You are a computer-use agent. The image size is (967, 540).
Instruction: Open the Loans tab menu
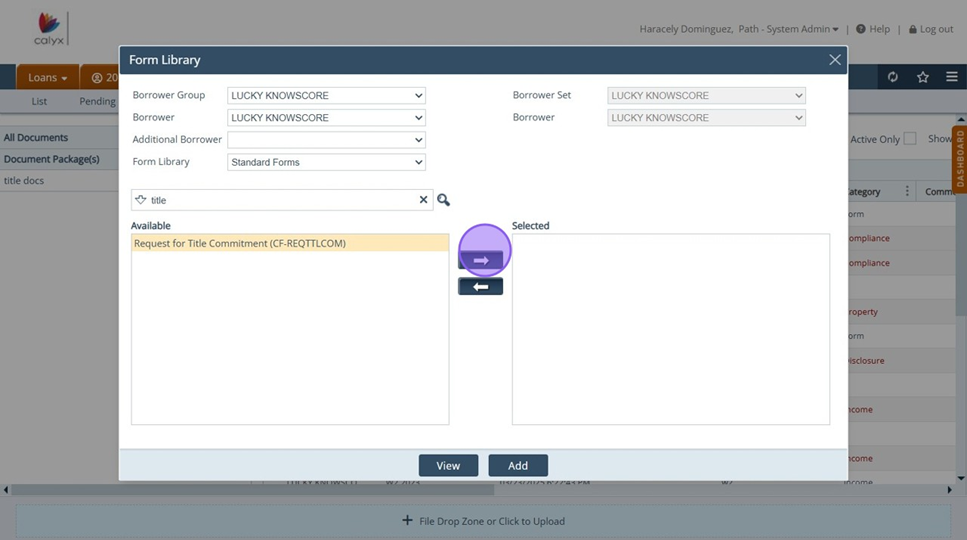pos(47,77)
